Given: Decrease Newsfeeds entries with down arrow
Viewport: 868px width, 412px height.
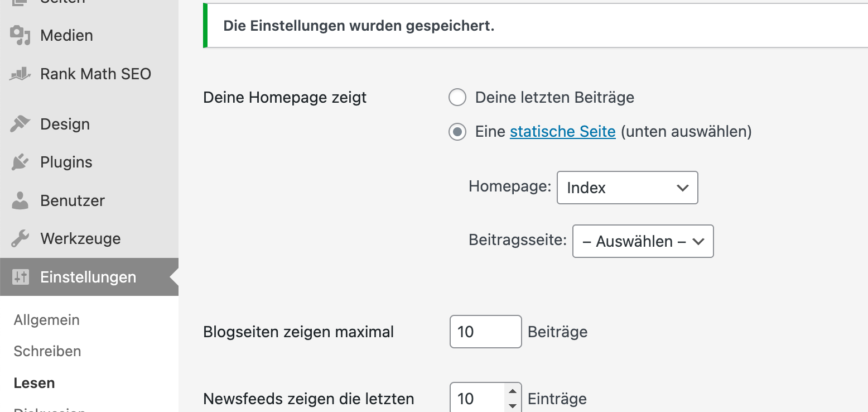Looking at the screenshot, I should [512, 406].
